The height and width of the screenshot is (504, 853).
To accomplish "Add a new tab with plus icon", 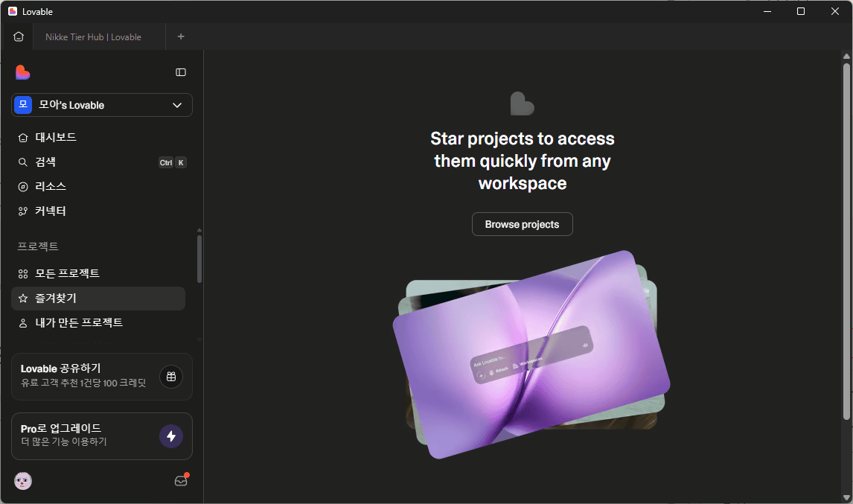I will click(x=181, y=36).
